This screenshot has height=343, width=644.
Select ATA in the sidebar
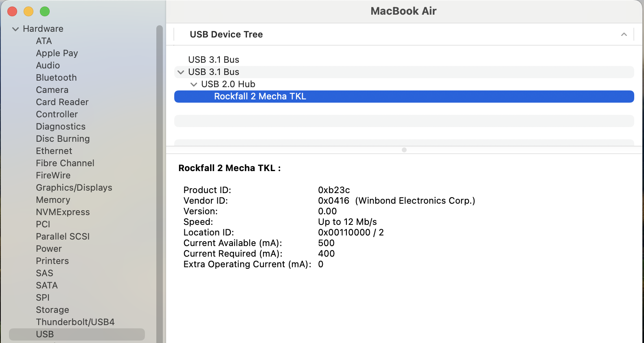(44, 41)
